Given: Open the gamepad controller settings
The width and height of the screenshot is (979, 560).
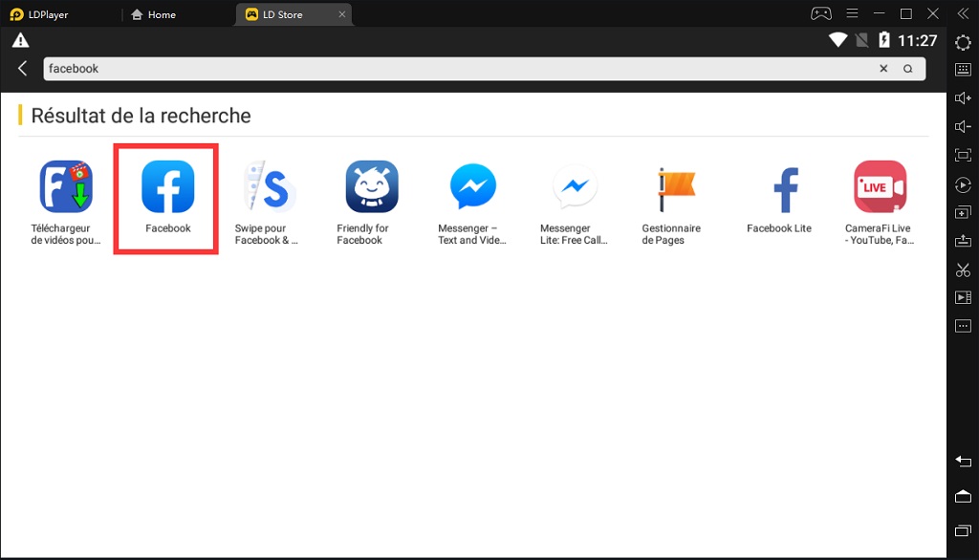Looking at the screenshot, I should (x=821, y=13).
